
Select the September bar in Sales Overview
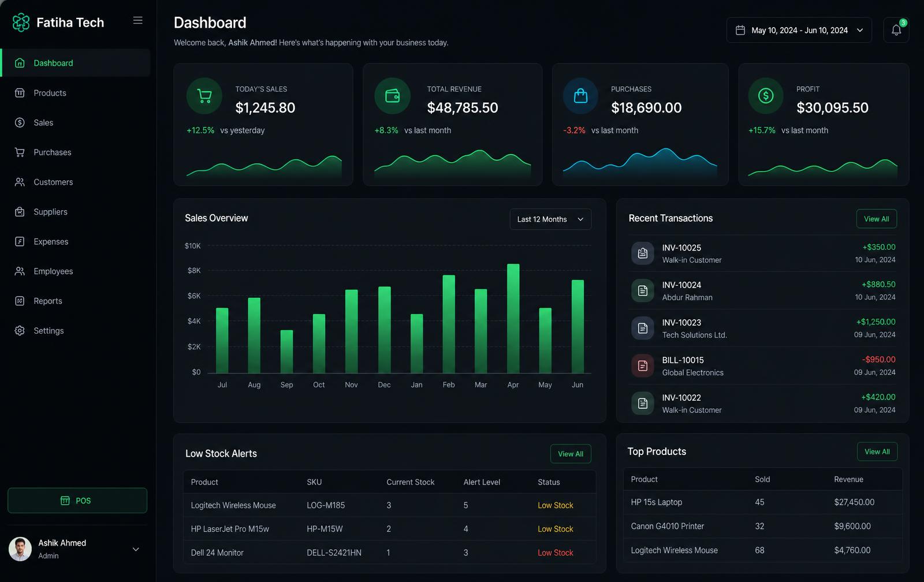tap(286, 352)
